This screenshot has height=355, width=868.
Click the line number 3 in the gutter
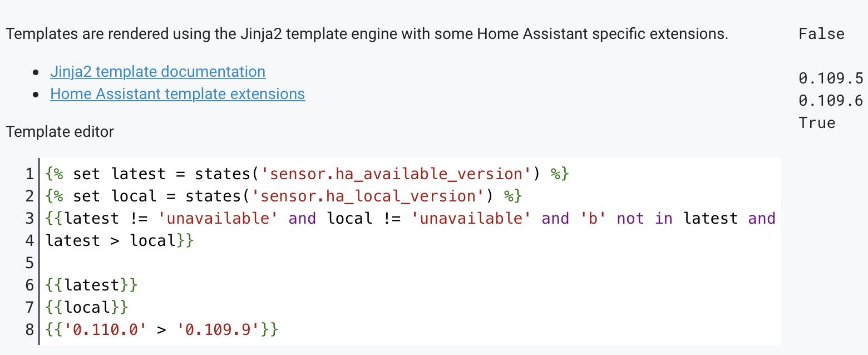point(28,218)
